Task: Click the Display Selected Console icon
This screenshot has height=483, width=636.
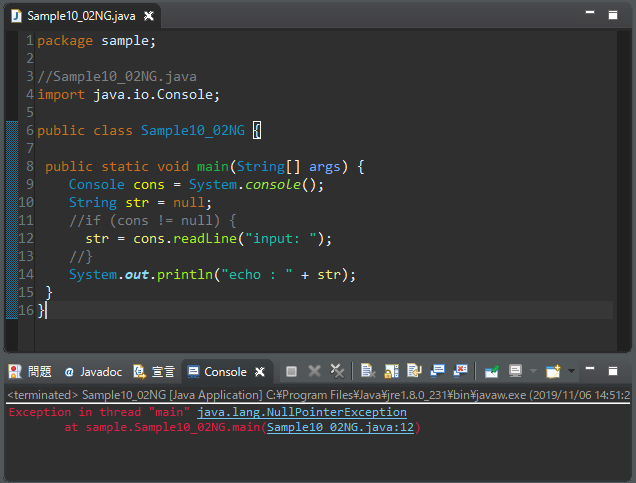Action: (x=516, y=371)
